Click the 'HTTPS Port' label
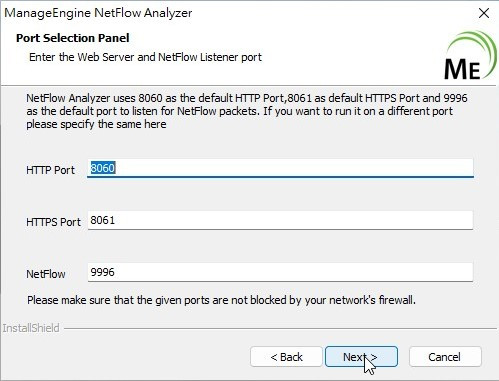499x381 pixels. 53,222
